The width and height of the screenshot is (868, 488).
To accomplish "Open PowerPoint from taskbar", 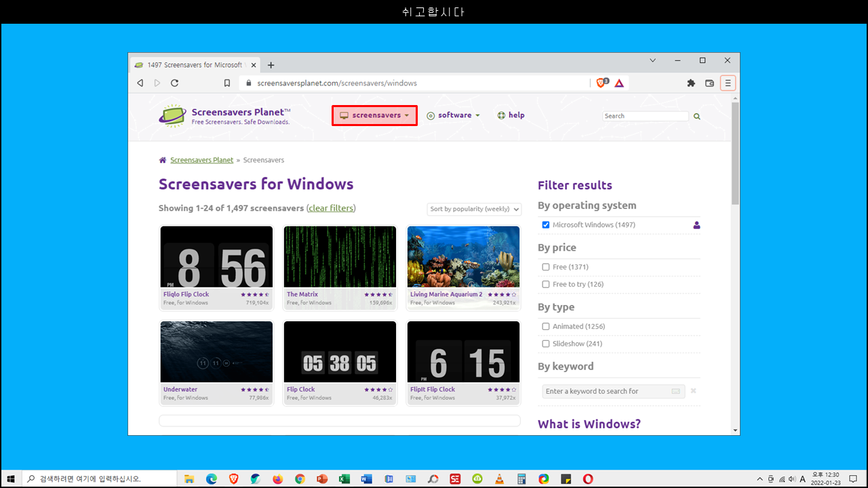I will [x=322, y=479].
